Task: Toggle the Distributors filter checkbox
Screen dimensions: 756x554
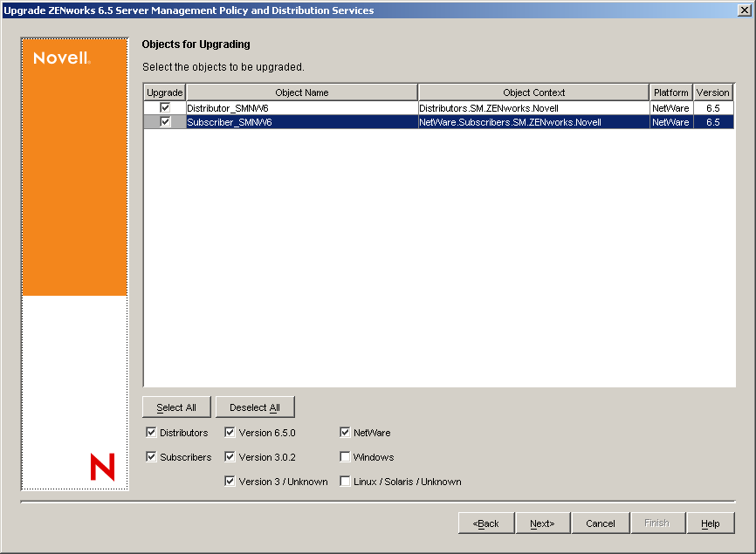Action: (x=151, y=433)
